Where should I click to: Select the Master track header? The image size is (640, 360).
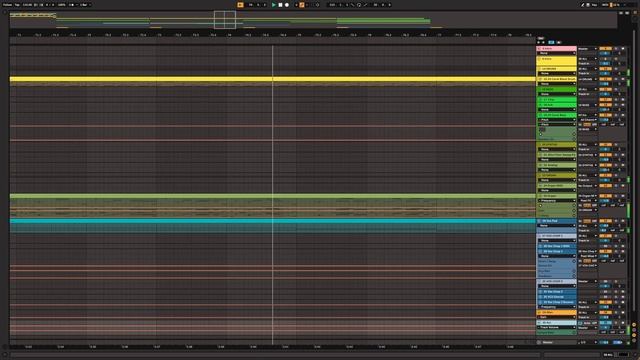coord(556,342)
